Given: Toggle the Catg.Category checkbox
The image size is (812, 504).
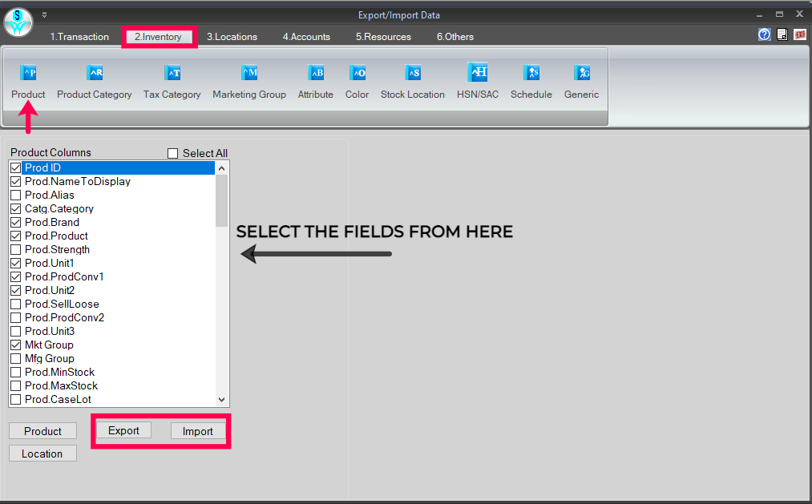Looking at the screenshot, I should (x=15, y=208).
